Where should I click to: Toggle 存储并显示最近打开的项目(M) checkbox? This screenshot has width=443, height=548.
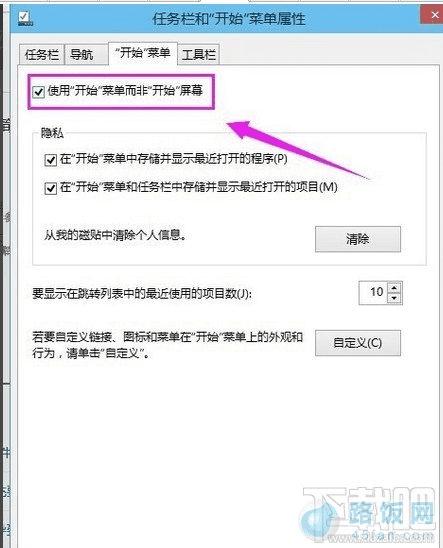pos(51,188)
